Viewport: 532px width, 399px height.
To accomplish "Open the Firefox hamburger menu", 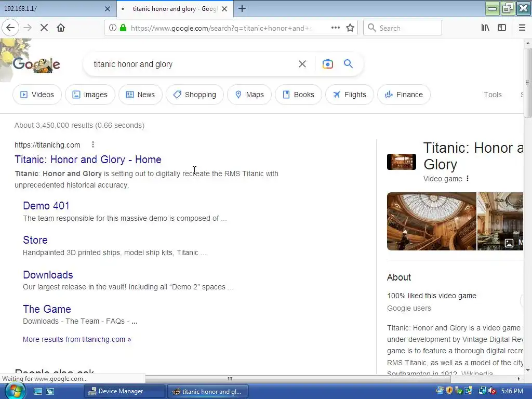I will 522,28.
